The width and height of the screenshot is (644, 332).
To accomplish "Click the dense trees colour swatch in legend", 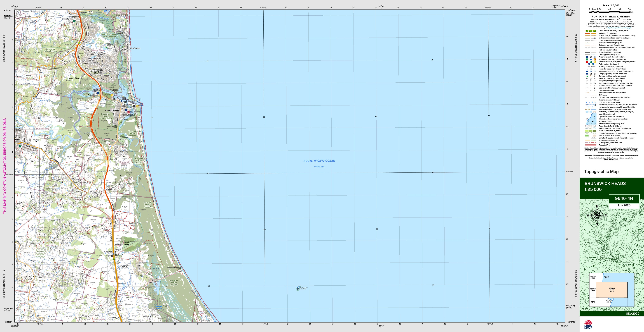I will (x=595, y=131).
